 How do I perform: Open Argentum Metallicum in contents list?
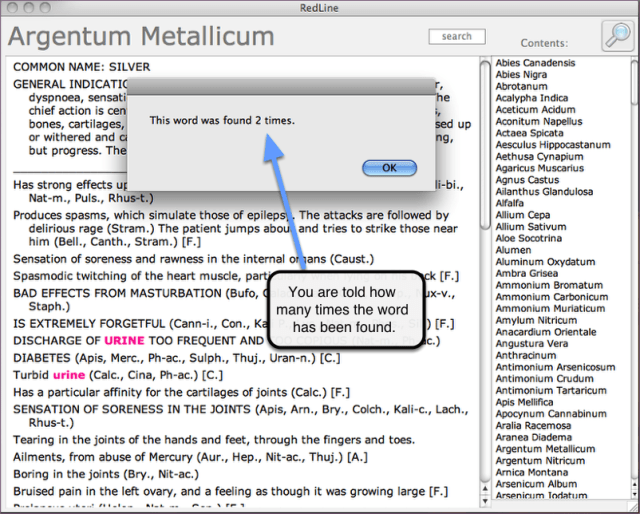click(x=545, y=449)
